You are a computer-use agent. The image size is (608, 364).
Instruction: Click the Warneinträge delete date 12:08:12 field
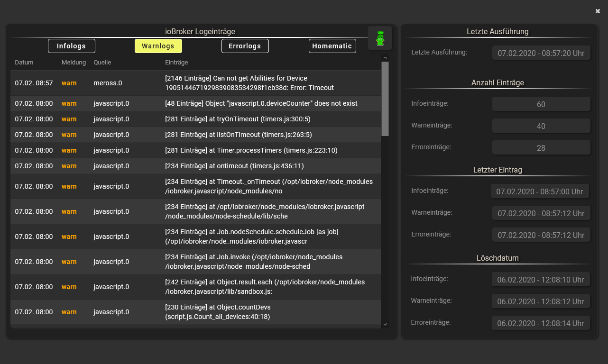pos(541,301)
